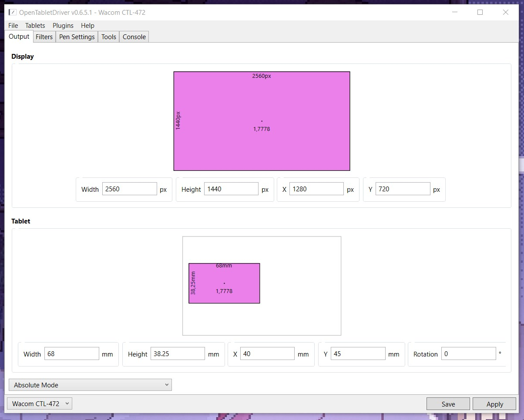Open the Wacom CTL-472 tablet selector

[40, 403]
